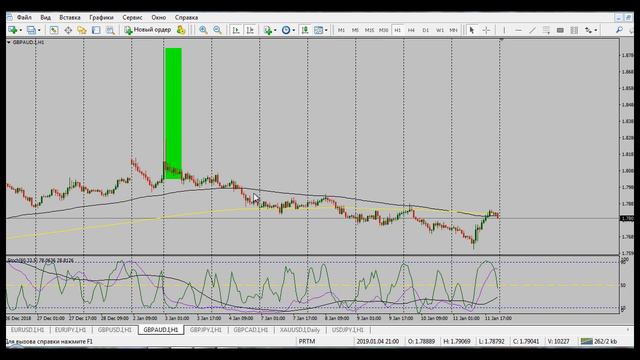Open the Profiles icon
The width and height of the screenshot is (640, 360).
click(x=31, y=30)
